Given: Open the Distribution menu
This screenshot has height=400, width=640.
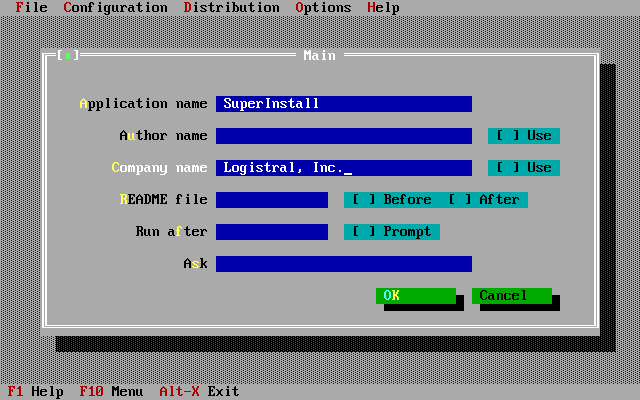Looking at the screenshot, I should click(231, 8).
